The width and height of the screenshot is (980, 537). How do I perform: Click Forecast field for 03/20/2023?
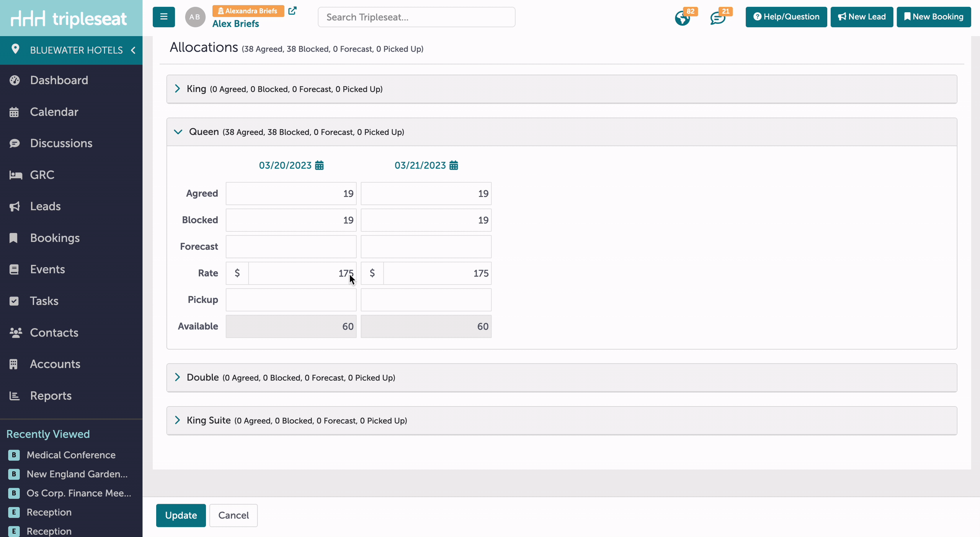(x=291, y=247)
